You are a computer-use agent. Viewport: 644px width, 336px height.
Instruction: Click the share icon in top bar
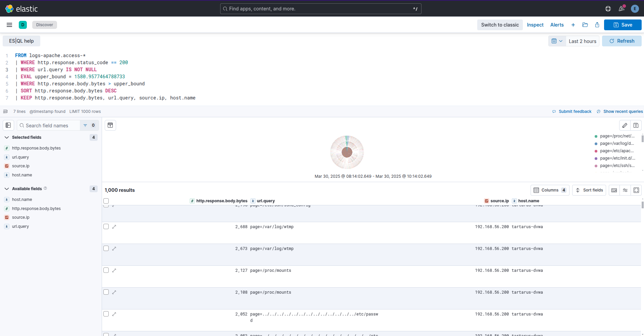click(597, 25)
